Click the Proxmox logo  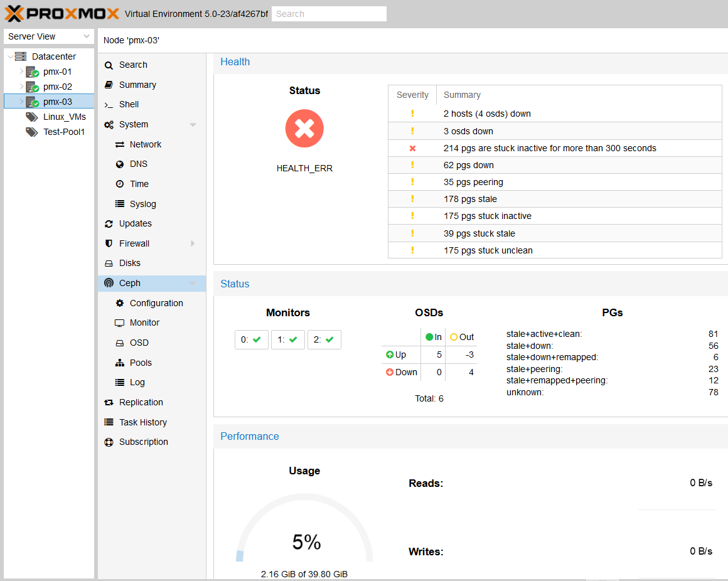click(x=62, y=14)
